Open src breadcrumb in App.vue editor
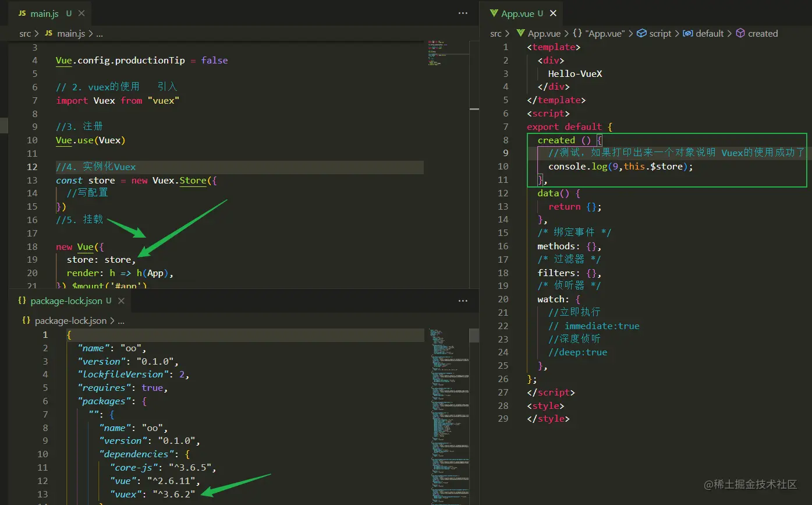Viewport: 812px width, 505px height. click(496, 34)
